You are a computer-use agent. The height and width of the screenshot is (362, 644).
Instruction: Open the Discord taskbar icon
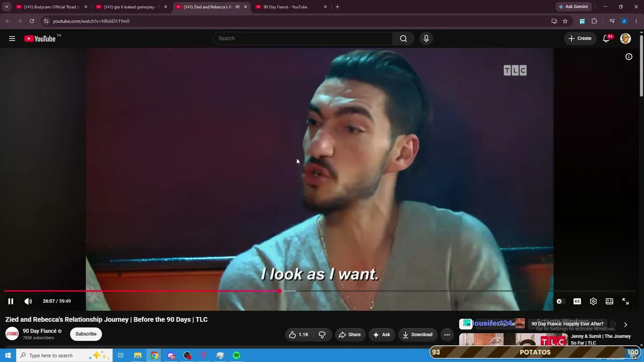tap(171, 355)
